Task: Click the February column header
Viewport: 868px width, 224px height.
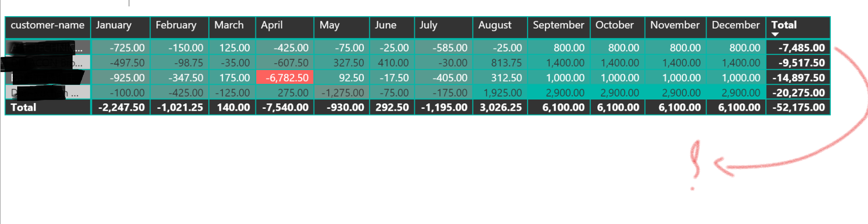Action: pyautogui.click(x=176, y=25)
